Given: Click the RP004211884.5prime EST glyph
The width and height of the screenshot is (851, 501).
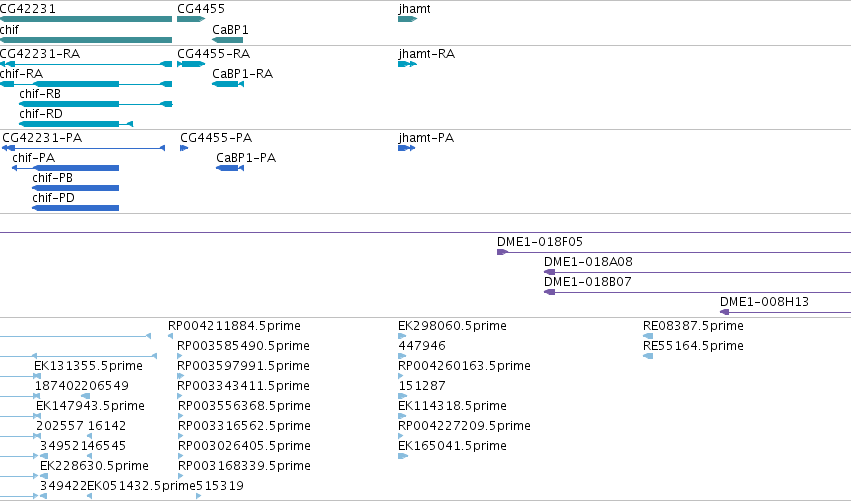Looking at the screenshot, I should click(x=170, y=336).
